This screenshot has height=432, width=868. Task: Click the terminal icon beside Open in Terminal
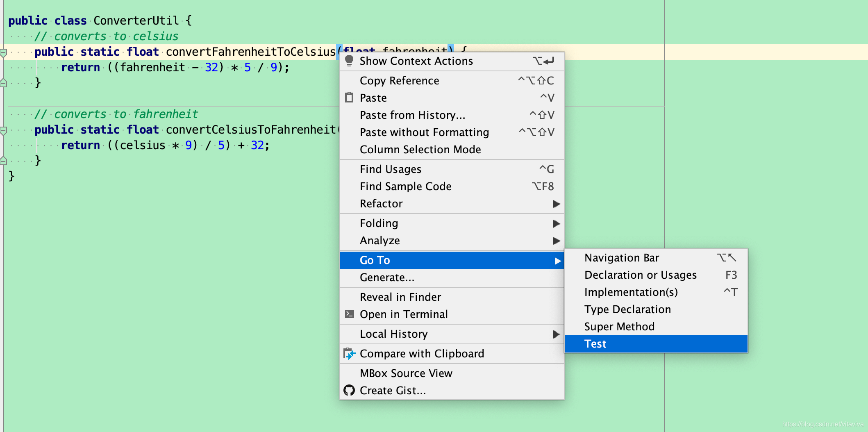coord(349,314)
